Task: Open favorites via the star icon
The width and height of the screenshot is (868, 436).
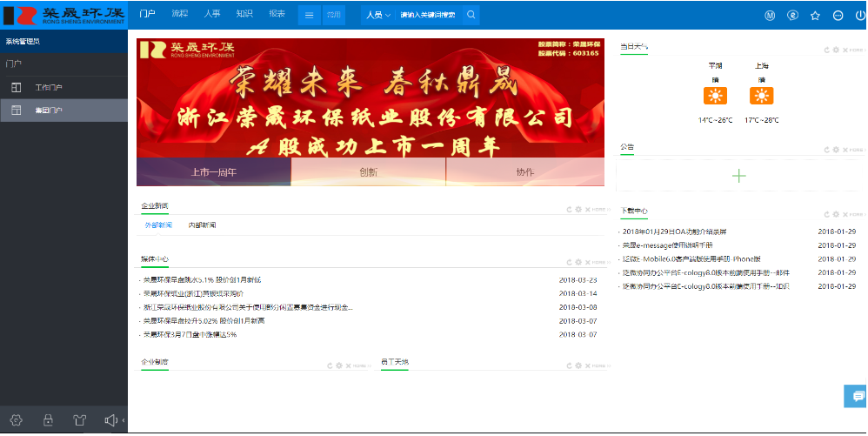Action: pyautogui.click(x=815, y=16)
